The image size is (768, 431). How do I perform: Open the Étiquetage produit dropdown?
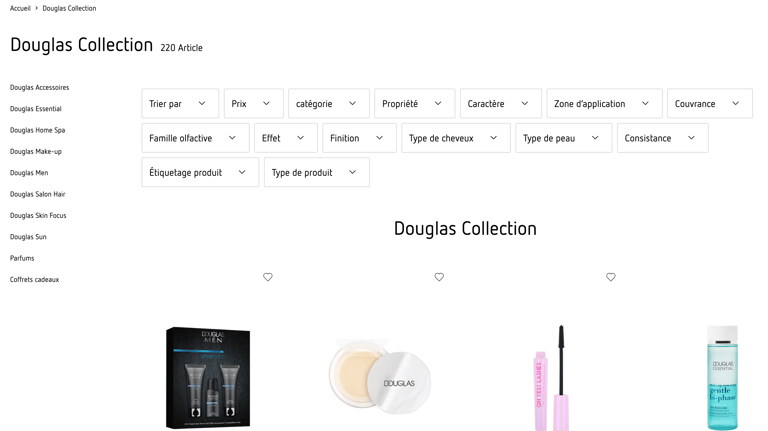[200, 172]
